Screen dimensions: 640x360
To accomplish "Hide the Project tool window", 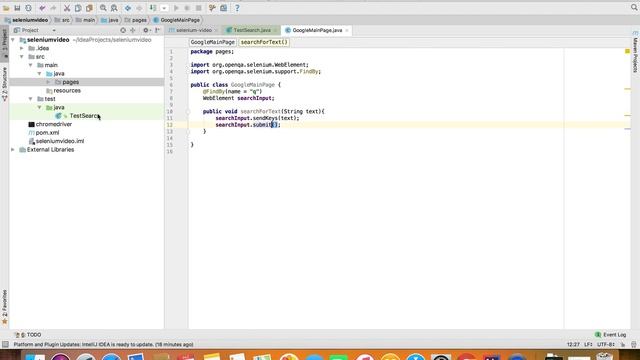I will 157,30.
